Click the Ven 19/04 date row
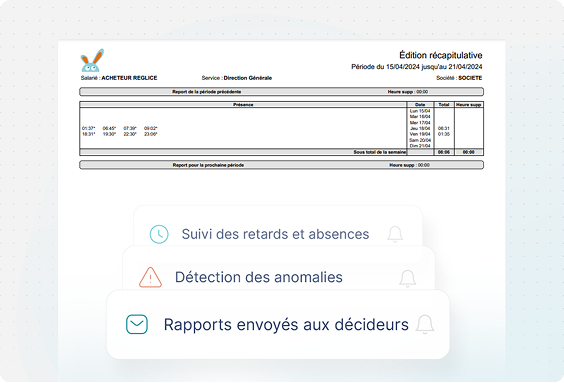This screenshot has width=564, height=383. [x=420, y=134]
